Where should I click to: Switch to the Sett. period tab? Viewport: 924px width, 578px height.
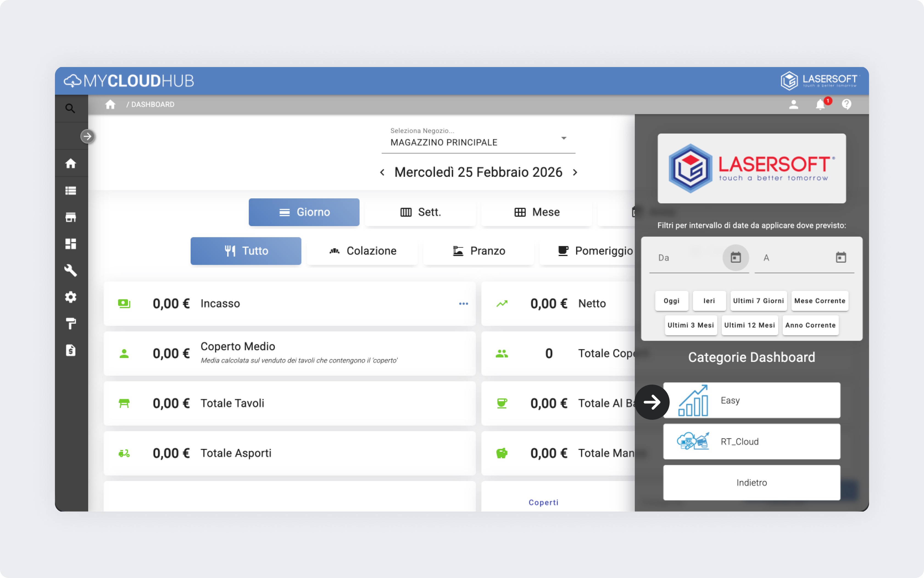420,212
